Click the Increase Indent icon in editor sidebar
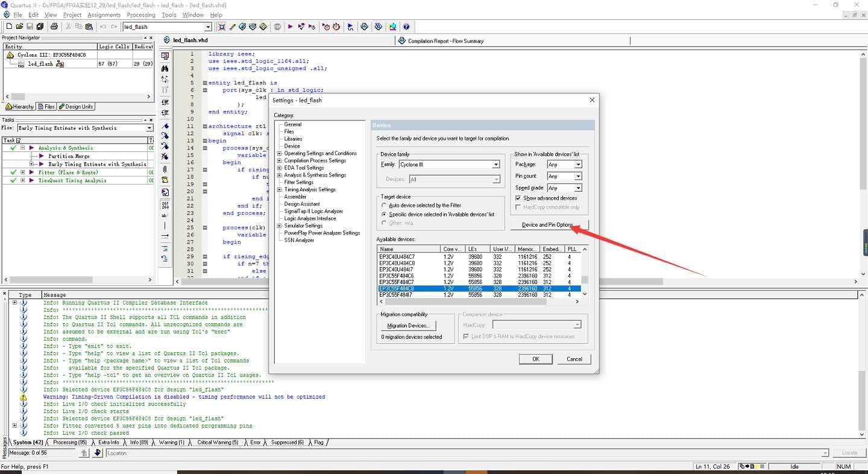The height and width of the screenshot is (474, 868). [165, 103]
